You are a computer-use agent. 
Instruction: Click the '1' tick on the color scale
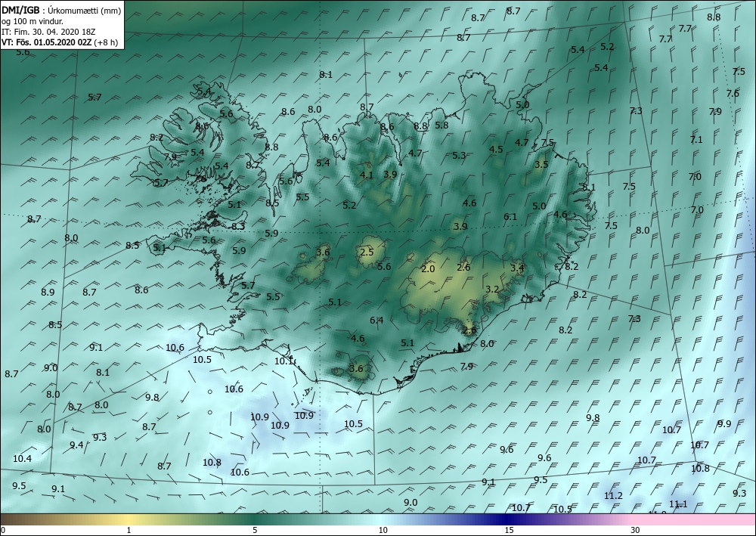pyautogui.click(x=129, y=530)
